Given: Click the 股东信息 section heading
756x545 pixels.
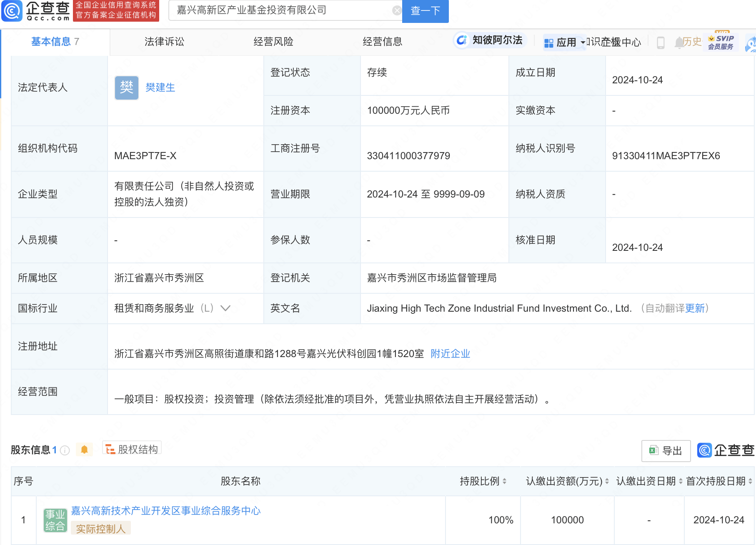Looking at the screenshot, I should point(30,450).
